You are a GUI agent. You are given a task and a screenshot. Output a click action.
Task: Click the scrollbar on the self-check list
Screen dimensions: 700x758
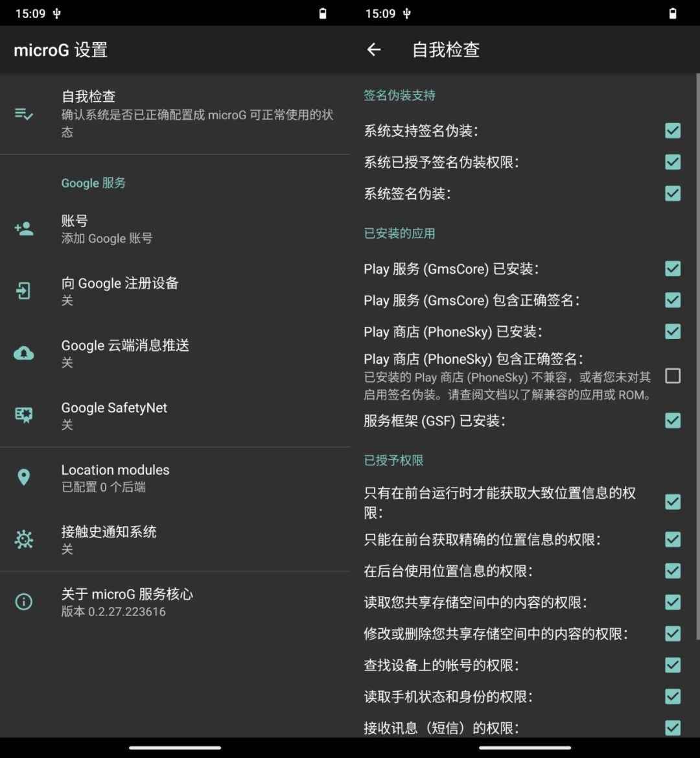pos(697,357)
